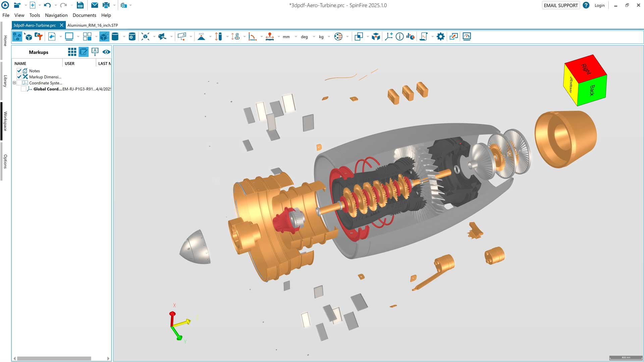Add a coordinate system with toolbar icon
Image resolution: width=644 pixels, height=362 pixels.
coord(389,37)
